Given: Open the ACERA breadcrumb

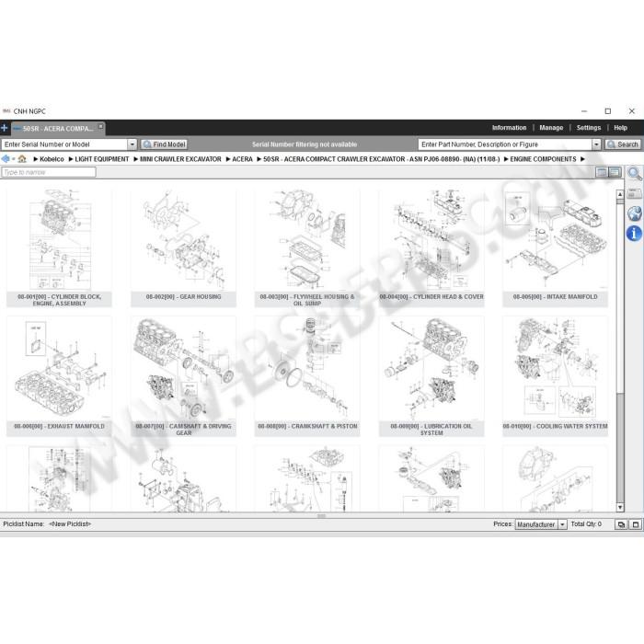Looking at the screenshot, I should [242, 159].
